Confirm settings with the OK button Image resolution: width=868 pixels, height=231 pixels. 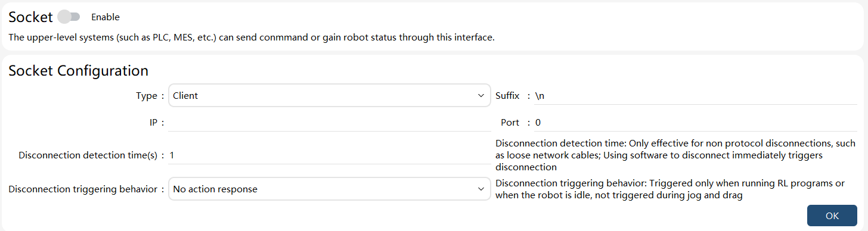point(832,216)
